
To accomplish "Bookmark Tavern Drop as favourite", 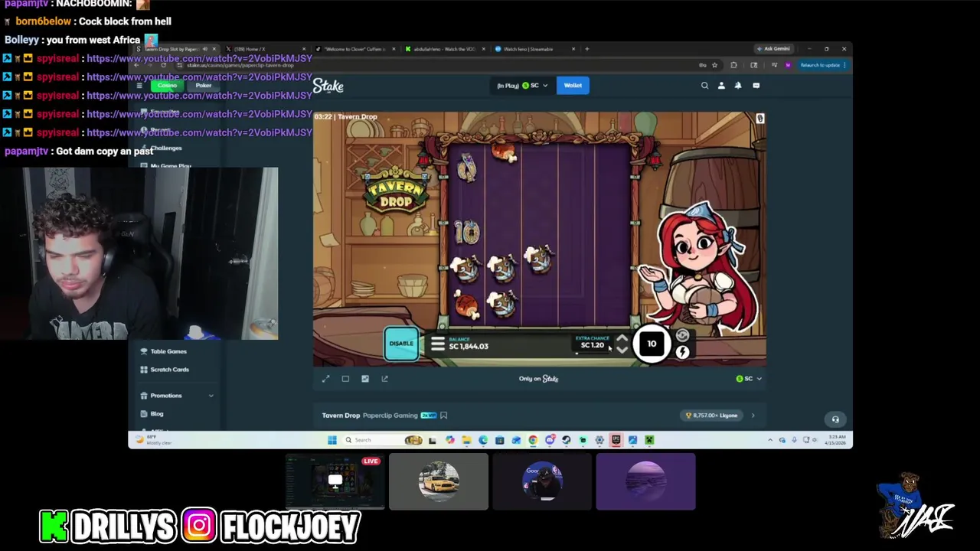I will pyautogui.click(x=443, y=416).
